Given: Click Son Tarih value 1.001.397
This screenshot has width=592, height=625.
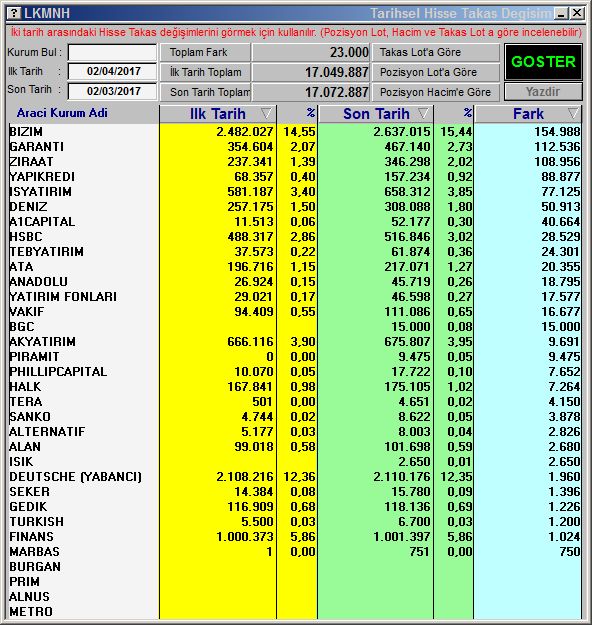Looking at the screenshot, I should pos(402,537).
